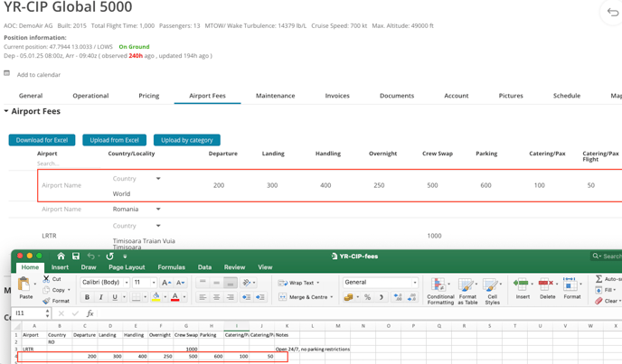This screenshot has height=364, width=622.
Task: Apply percent style to cells
Action: 368,297
